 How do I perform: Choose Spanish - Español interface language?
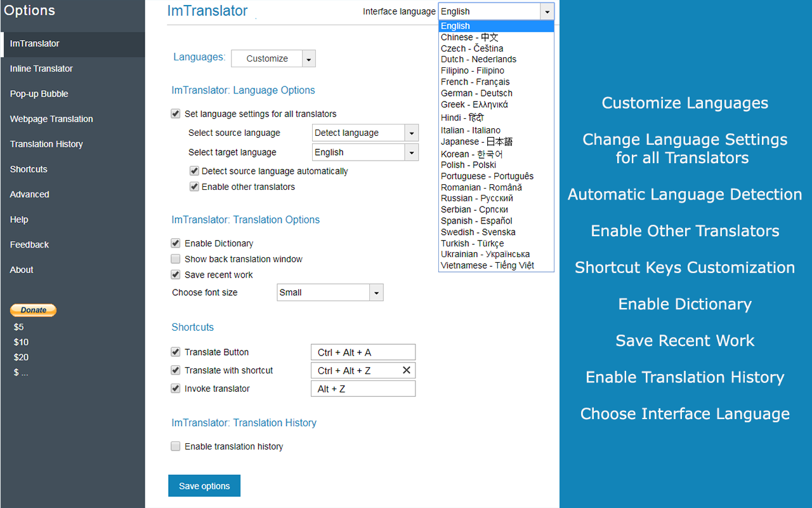(x=476, y=221)
